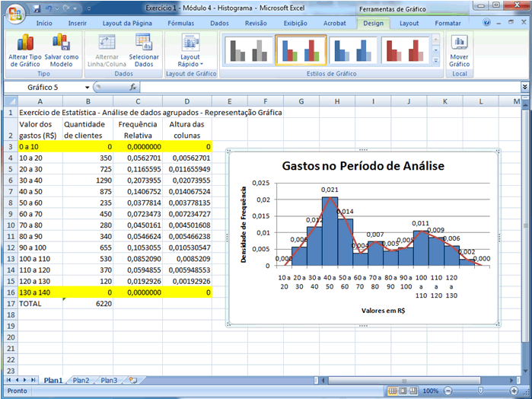
Task: Select cell B17 with total 6220
Action: pyautogui.click(x=88, y=303)
